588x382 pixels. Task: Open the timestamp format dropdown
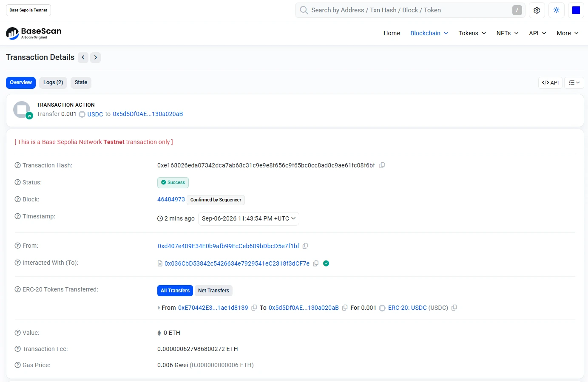point(249,218)
